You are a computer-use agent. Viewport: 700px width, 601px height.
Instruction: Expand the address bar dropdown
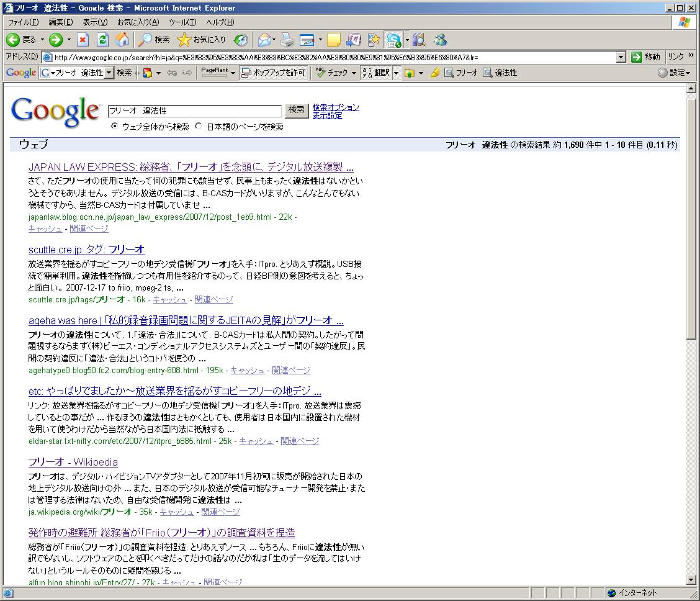click(621, 56)
